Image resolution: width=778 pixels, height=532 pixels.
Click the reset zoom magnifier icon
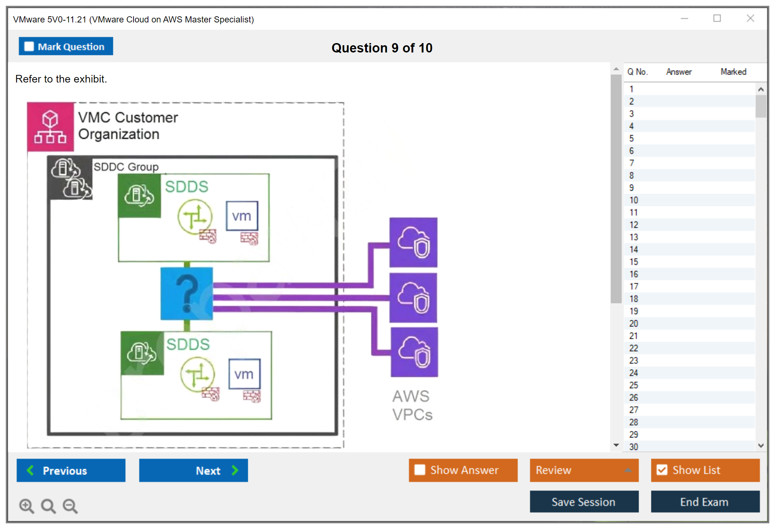(48, 505)
